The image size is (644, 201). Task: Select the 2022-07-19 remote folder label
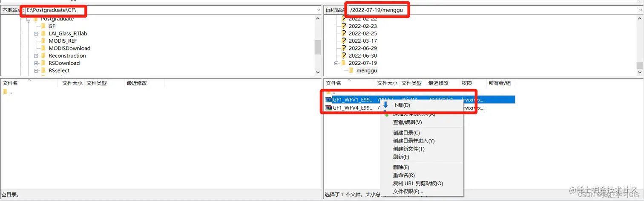pos(363,63)
